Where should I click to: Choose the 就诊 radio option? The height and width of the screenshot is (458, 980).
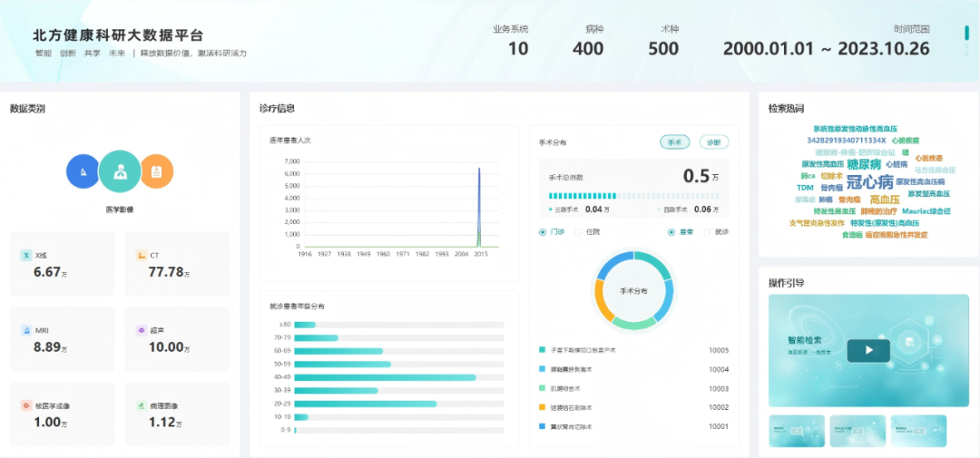coord(707,232)
